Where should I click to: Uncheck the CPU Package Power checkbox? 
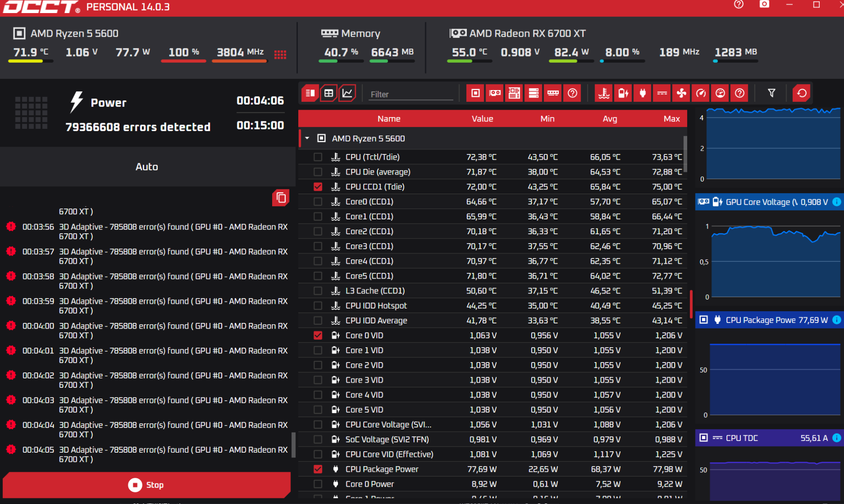[318, 469]
